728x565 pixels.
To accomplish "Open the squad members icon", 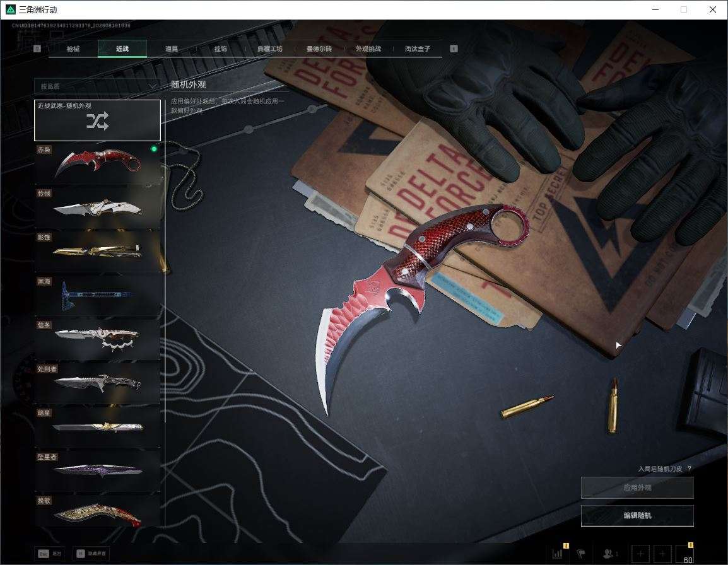I will click(609, 554).
